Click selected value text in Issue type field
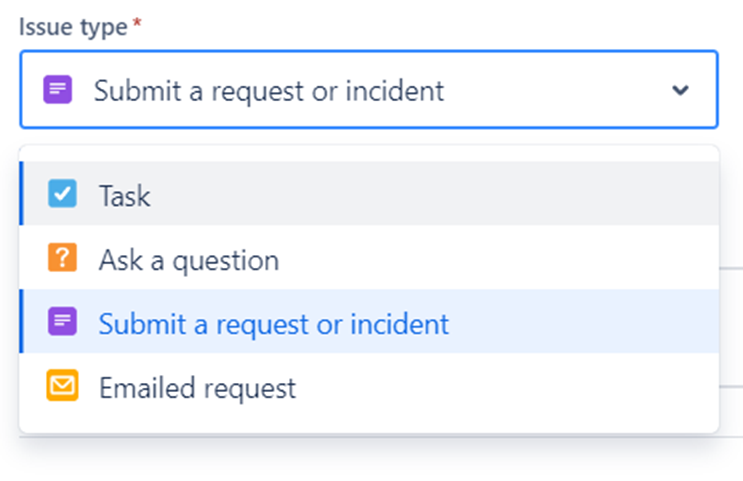Viewport: 743px width, 481px height. [x=269, y=91]
